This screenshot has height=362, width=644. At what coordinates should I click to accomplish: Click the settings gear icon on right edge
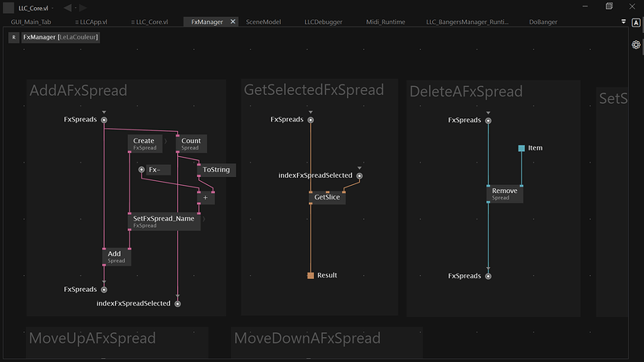point(636,45)
